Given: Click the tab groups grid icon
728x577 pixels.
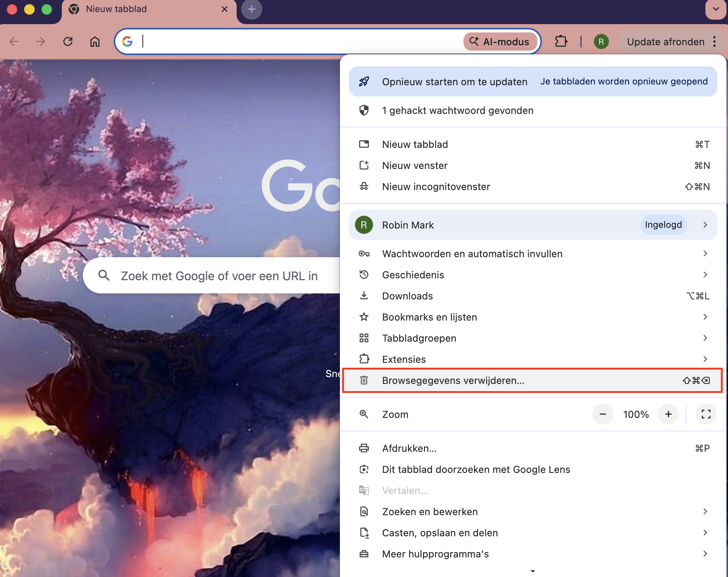Looking at the screenshot, I should pos(364,338).
